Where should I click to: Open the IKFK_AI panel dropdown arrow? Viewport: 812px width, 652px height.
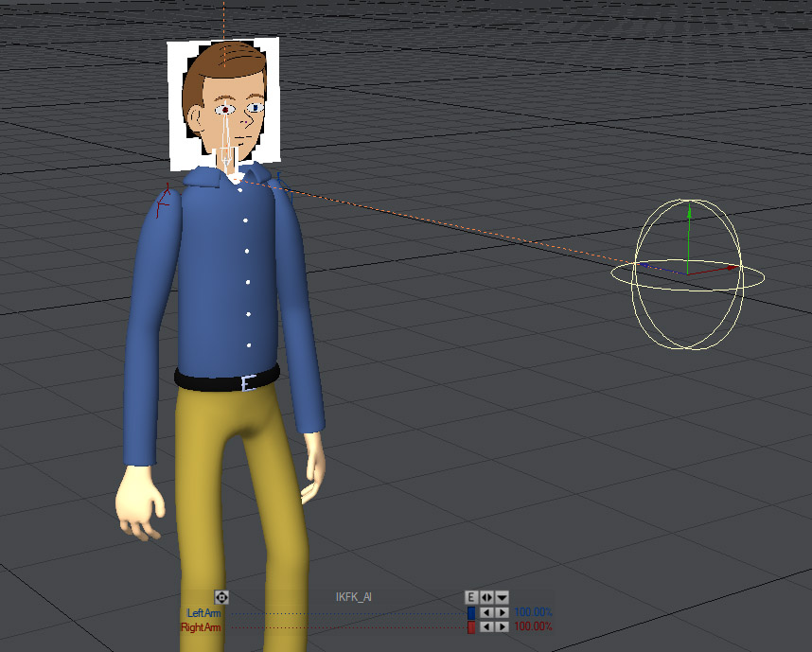click(x=503, y=598)
